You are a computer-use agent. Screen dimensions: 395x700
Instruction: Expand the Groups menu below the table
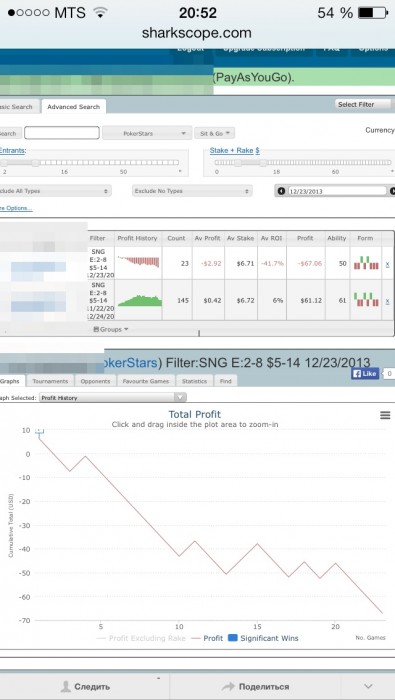(x=111, y=329)
